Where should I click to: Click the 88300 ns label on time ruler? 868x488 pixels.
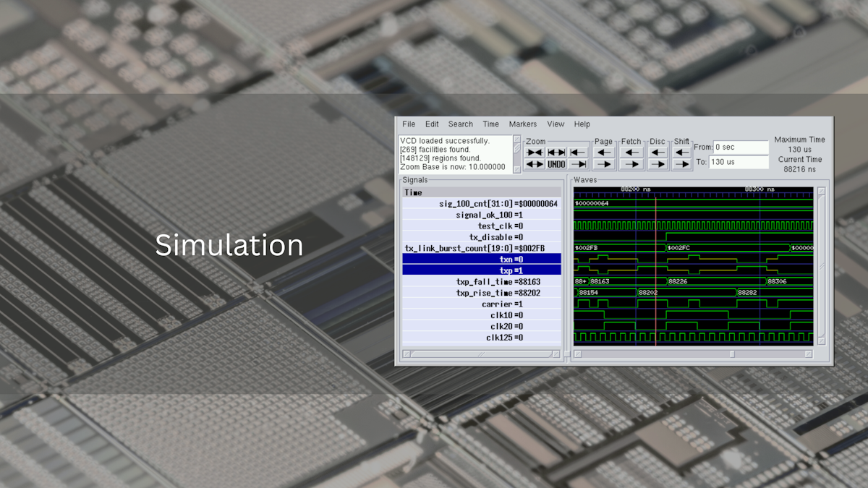[x=759, y=189]
